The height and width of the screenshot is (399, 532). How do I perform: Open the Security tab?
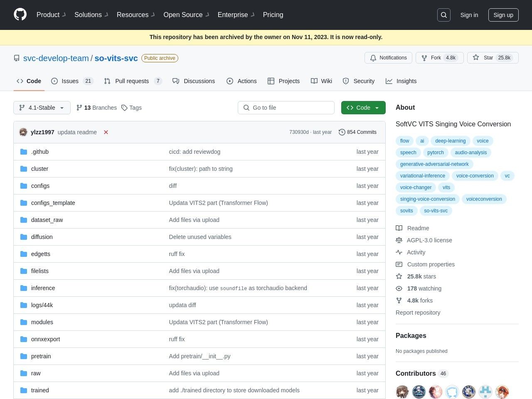pos(359,81)
